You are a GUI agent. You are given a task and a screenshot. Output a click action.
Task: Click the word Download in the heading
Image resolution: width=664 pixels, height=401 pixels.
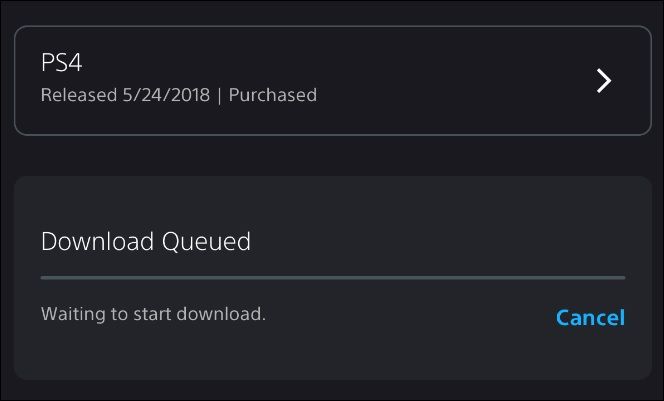pyautogui.click(x=95, y=241)
